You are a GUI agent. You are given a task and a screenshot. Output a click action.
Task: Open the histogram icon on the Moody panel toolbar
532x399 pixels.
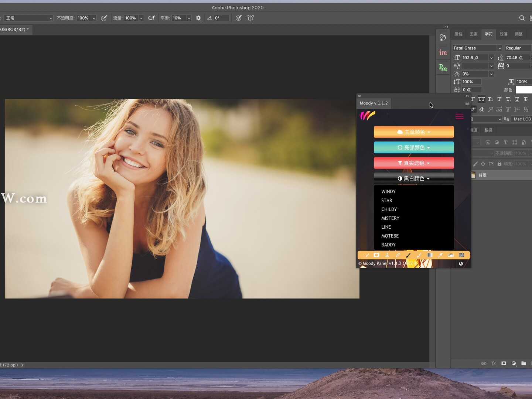tap(451, 255)
